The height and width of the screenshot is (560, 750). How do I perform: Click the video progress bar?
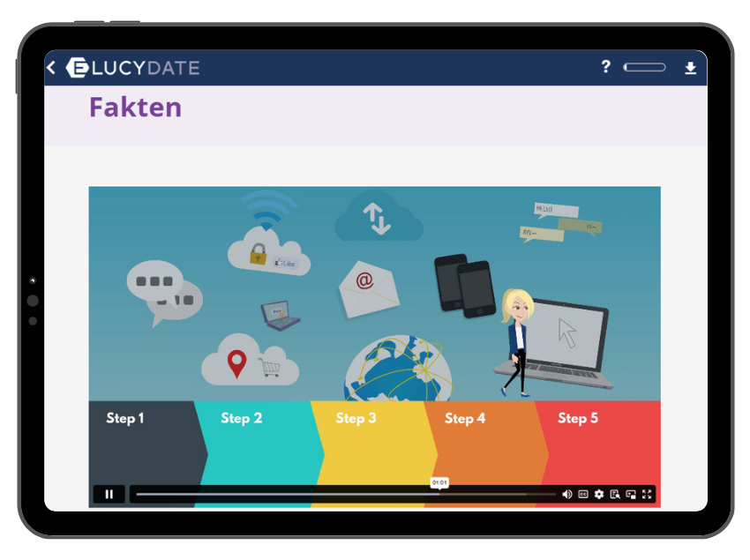[x=344, y=495]
